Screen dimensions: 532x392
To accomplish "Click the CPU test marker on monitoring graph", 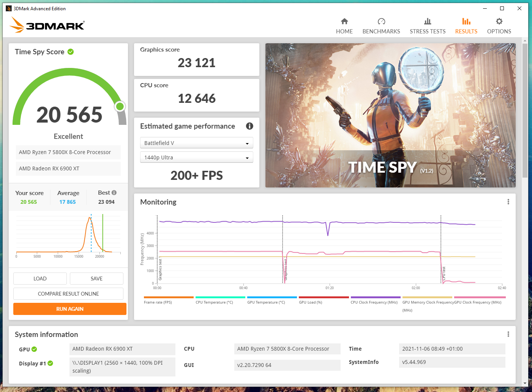I will tap(444, 273).
